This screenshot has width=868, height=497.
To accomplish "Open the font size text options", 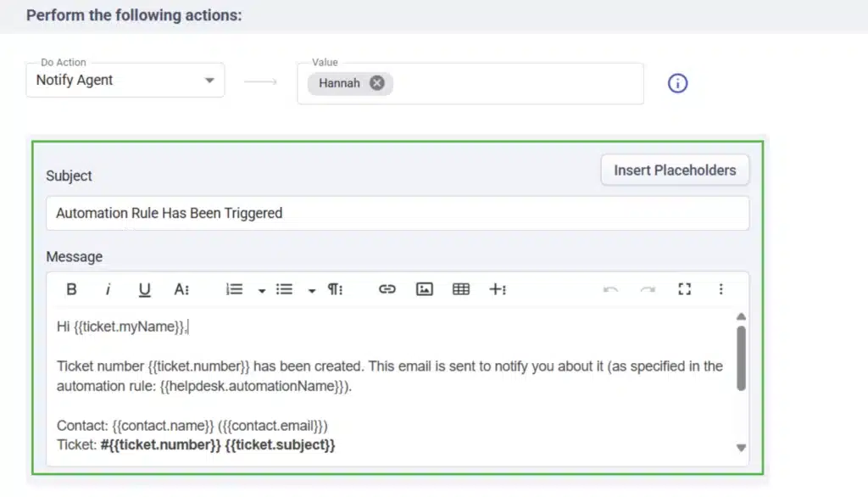I will click(x=181, y=289).
